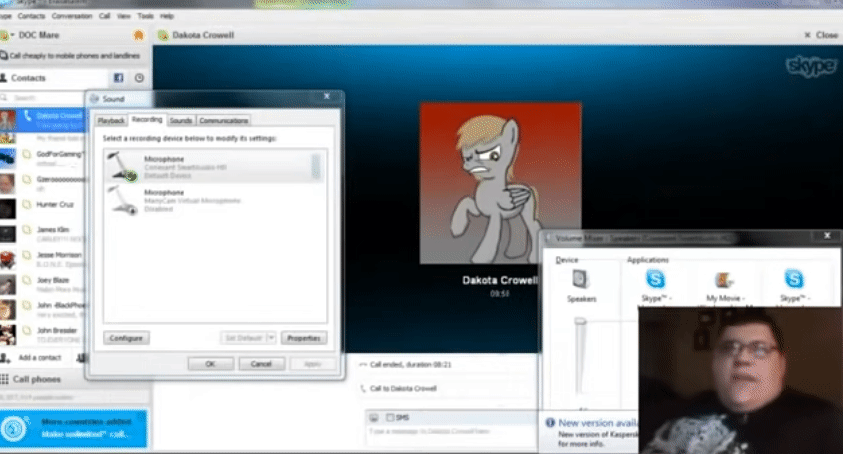
Task: Click the first Skype application icon in mixer
Action: [655, 280]
